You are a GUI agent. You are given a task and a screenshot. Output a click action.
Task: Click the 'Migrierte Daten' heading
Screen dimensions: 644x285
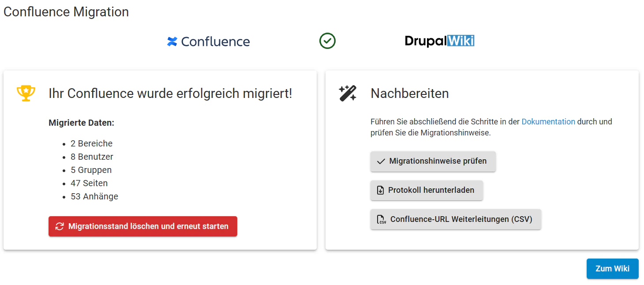tap(81, 123)
